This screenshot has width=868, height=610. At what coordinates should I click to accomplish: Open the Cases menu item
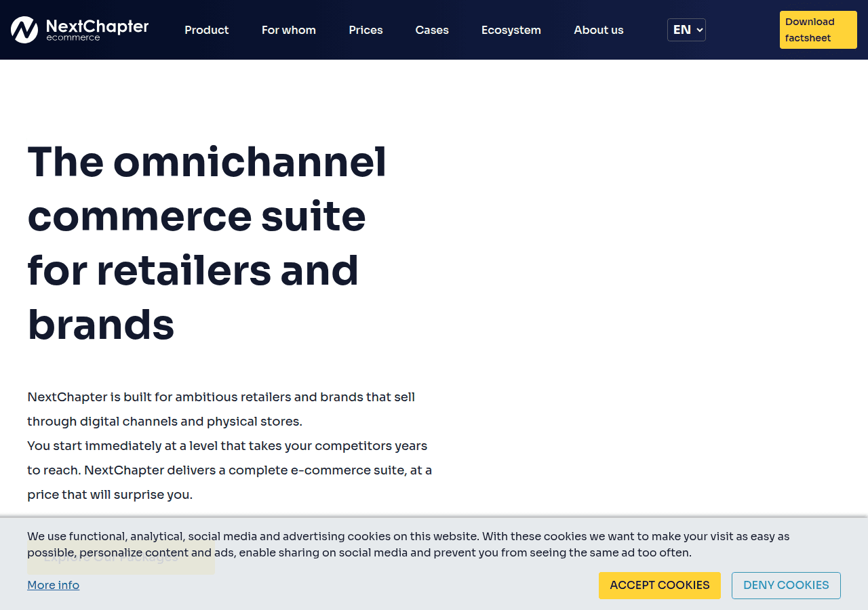tap(432, 30)
